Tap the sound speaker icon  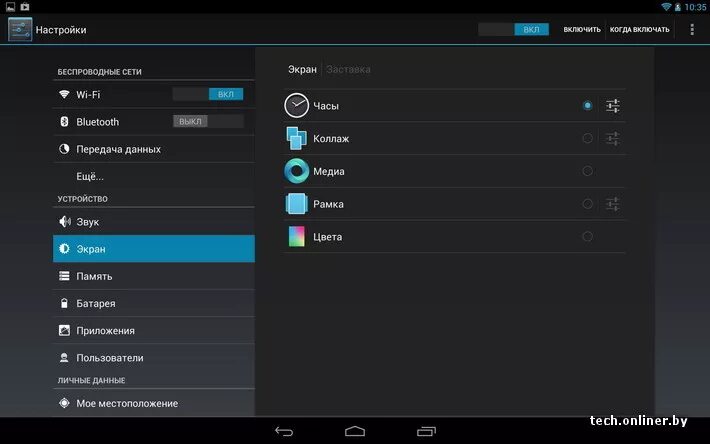pos(64,221)
